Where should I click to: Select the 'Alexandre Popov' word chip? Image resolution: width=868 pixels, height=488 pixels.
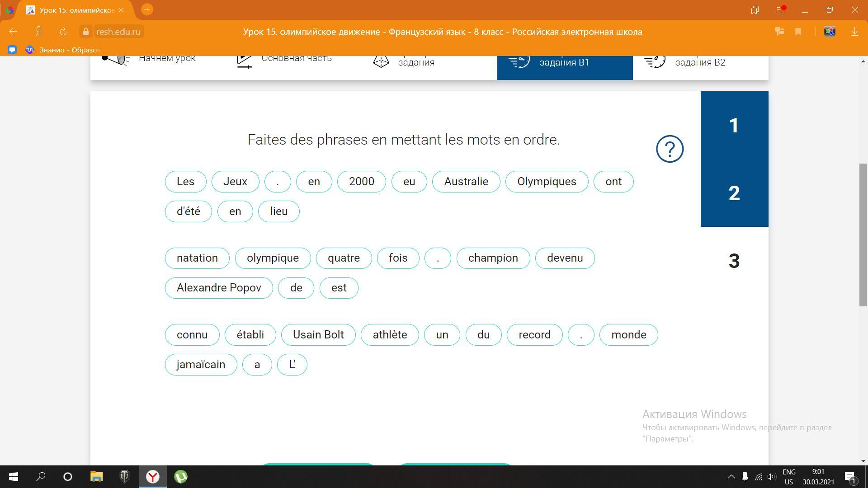tap(219, 288)
